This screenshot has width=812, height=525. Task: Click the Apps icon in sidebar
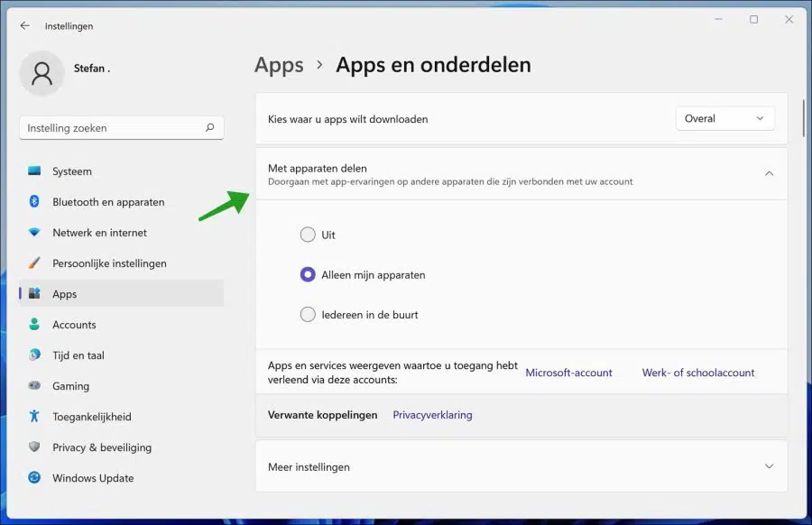pyautogui.click(x=34, y=293)
